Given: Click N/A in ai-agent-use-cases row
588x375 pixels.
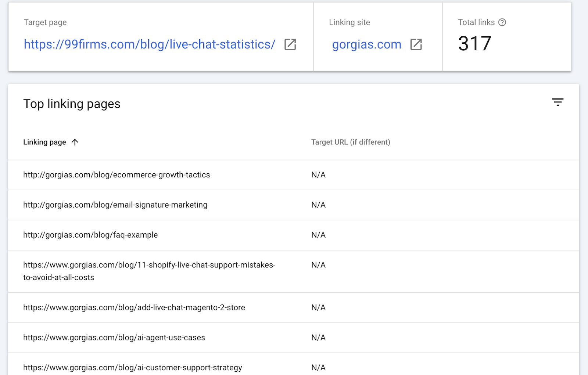Looking at the screenshot, I should (319, 338).
